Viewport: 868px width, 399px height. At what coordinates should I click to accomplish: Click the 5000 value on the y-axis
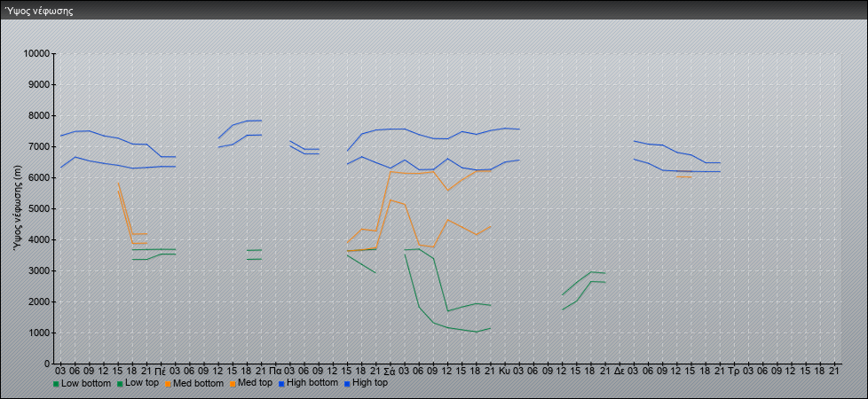[x=39, y=208]
